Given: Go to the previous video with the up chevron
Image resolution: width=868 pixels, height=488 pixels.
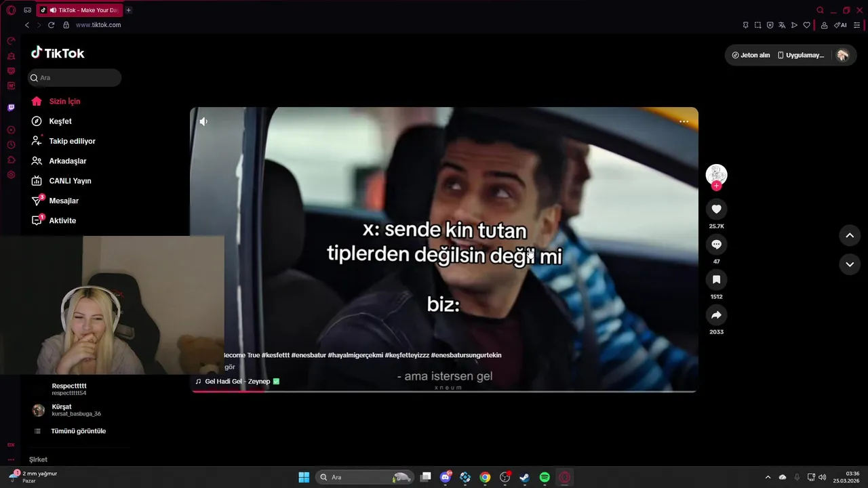Looking at the screenshot, I should tap(850, 235).
